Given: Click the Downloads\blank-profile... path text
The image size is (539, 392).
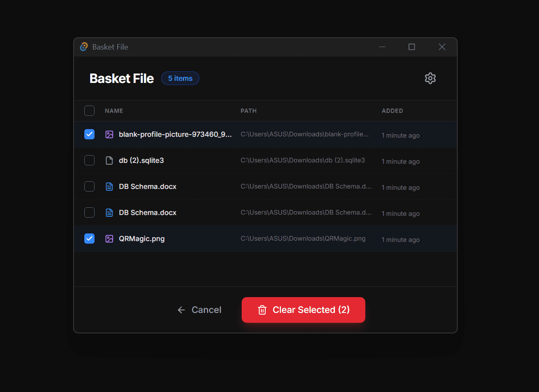Looking at the screenshot, I should click(305, 134).
